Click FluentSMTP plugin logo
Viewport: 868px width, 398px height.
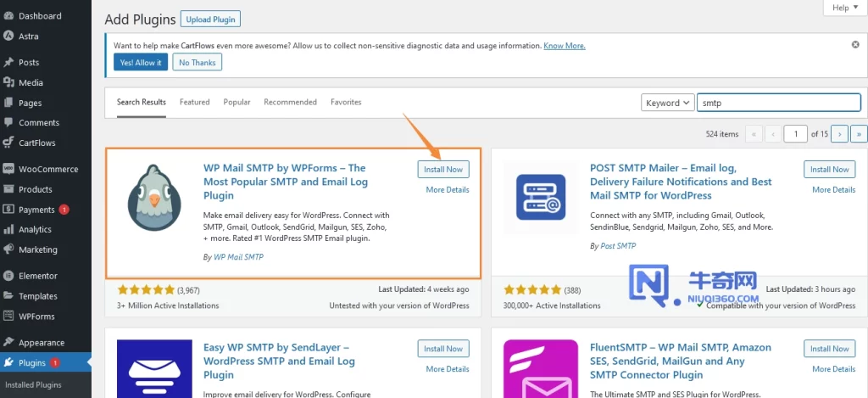pos(541,368)
